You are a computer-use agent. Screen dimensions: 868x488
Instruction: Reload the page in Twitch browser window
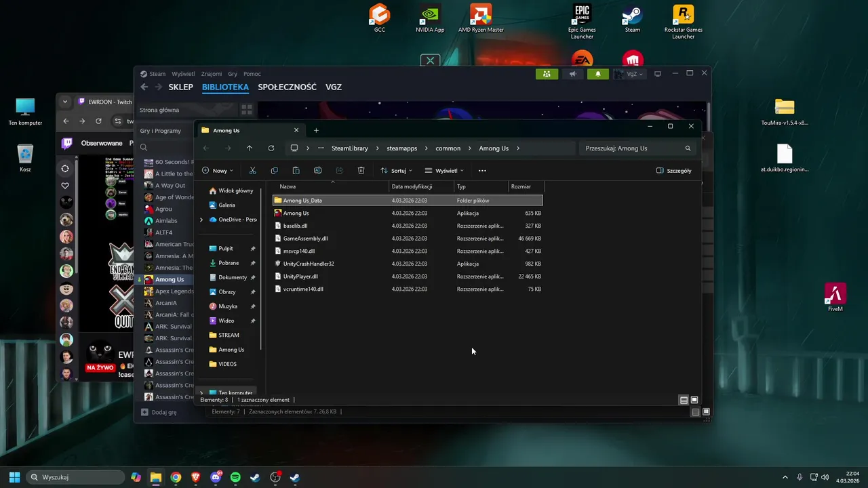pyautogui.click(x=99, y=121)
